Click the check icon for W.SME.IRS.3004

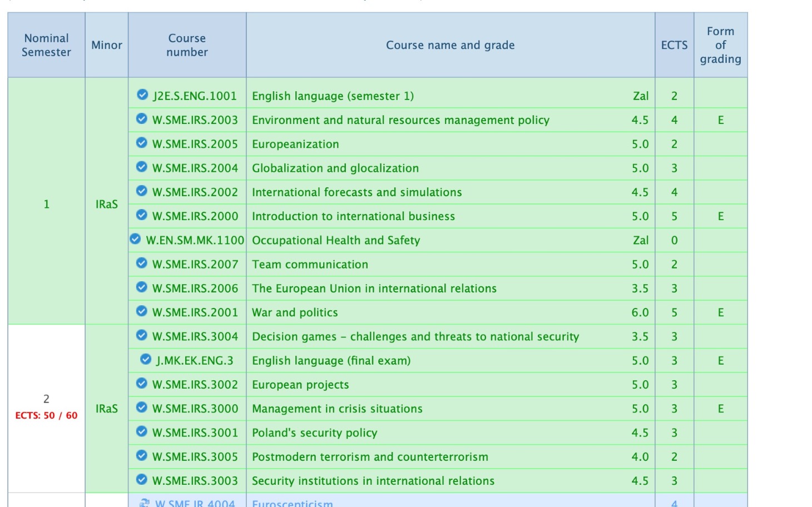pyautogui.click(x=142, y=335)
